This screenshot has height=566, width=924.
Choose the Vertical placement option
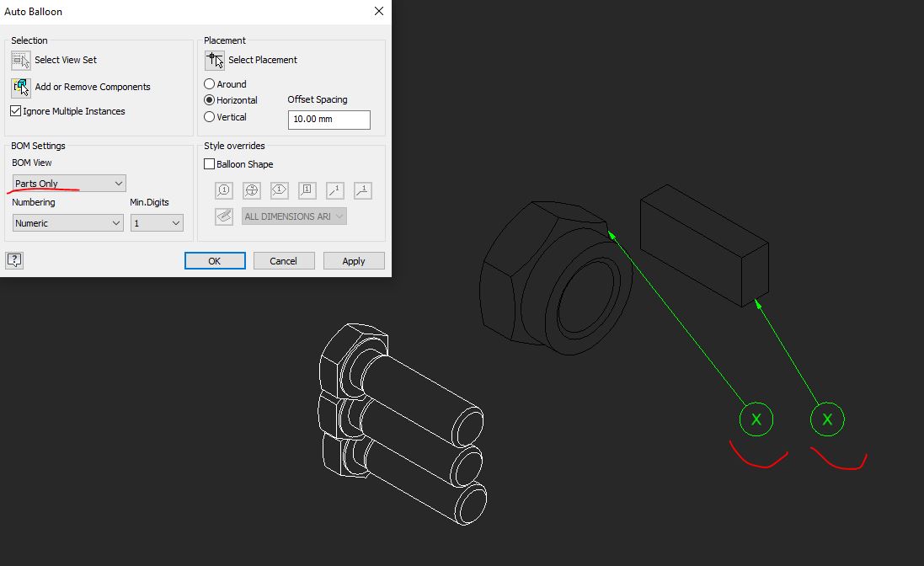211,117
